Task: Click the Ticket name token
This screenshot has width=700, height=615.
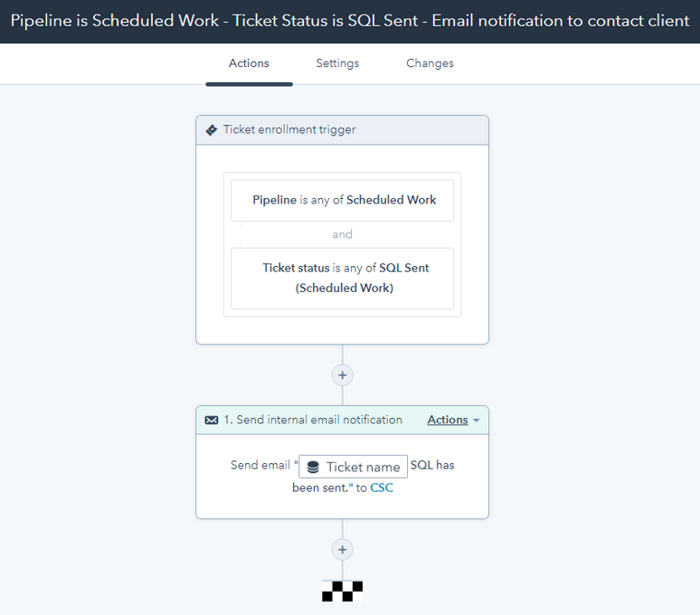Action: [x=354, y=467]
